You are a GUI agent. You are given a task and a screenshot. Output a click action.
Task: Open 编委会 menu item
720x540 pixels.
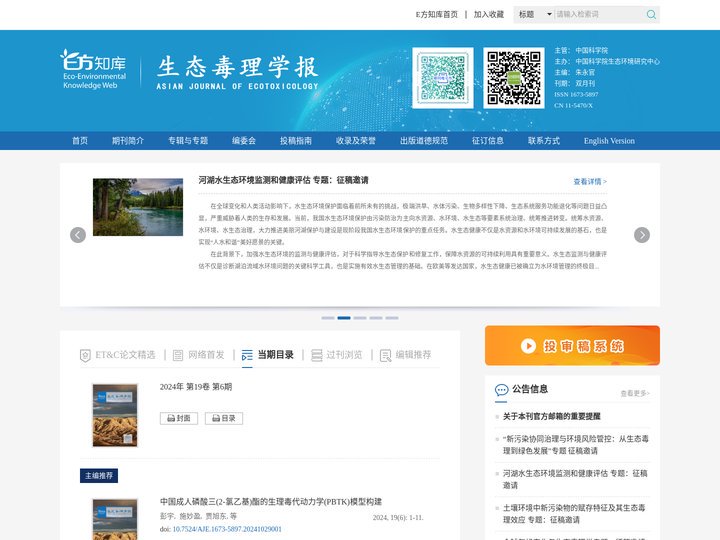pos(244,141)
